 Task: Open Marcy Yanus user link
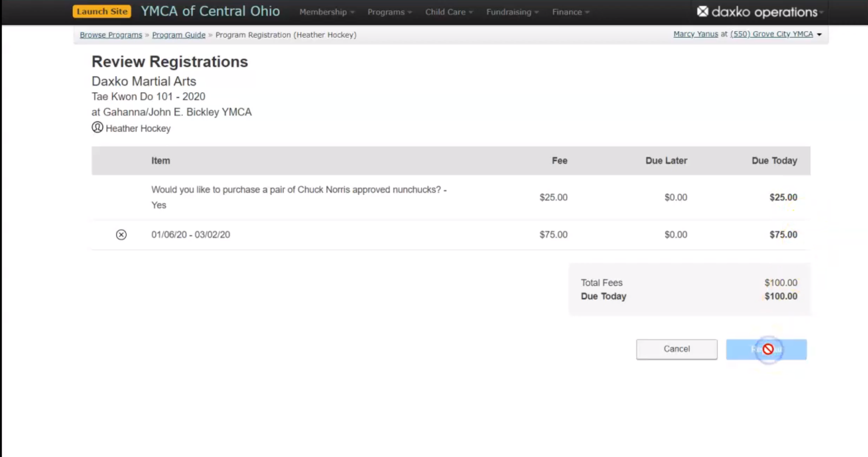(x=696, y=34)
